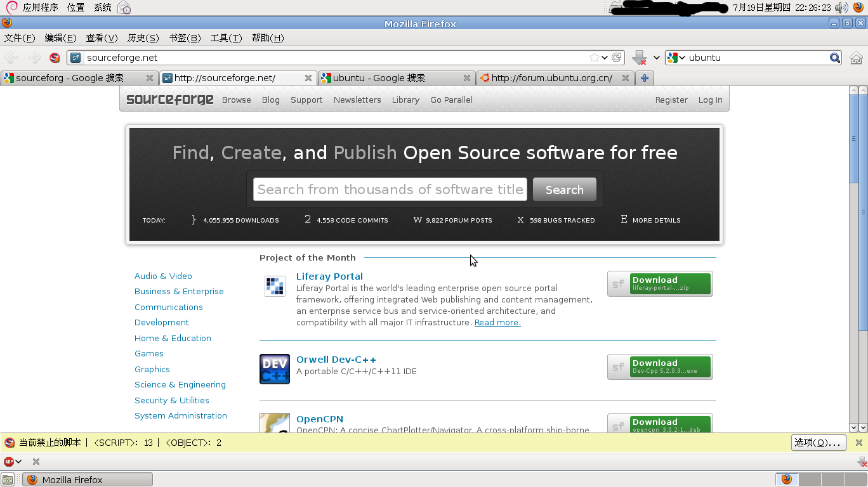This screenshot has width=868, height=487.
Task: Expand the Adblock Plus dropdown arrow
Action: [18, 462]
